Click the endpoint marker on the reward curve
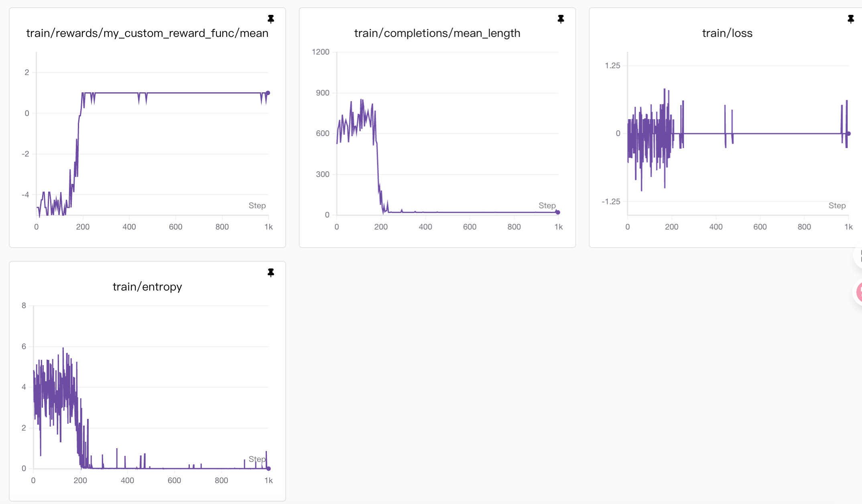Viewport: 862px width, 504px height. point(268,93)
